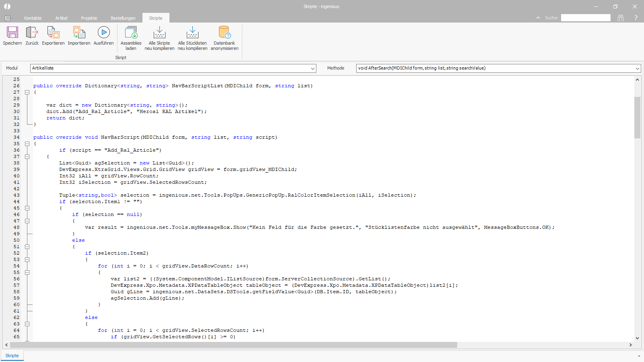
Task: Click the Zurück back icon
Action: coord(32,33)
